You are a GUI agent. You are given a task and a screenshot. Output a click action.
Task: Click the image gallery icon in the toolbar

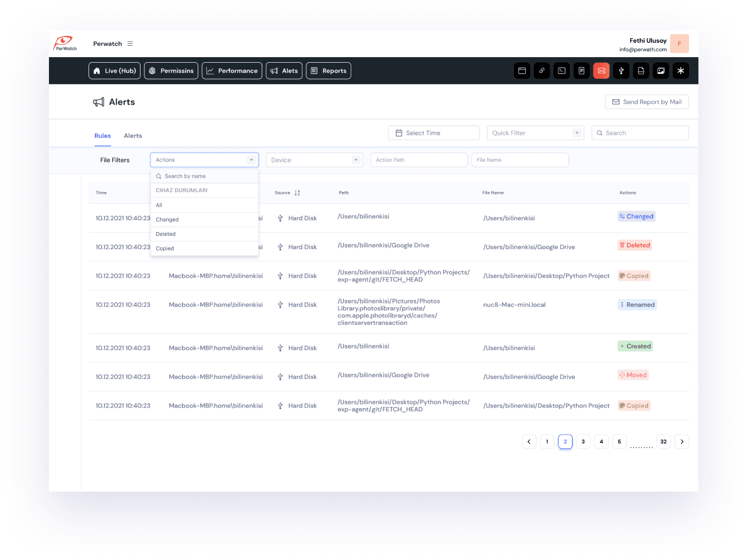pyautogui.click(x=661, y=70)
